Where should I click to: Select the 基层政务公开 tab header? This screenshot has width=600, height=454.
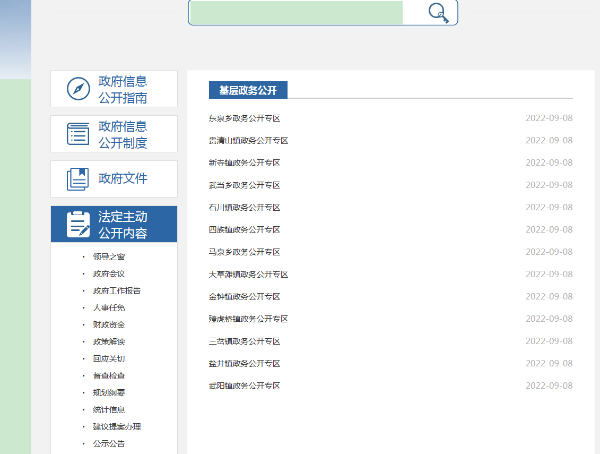[x=248, y=90]
